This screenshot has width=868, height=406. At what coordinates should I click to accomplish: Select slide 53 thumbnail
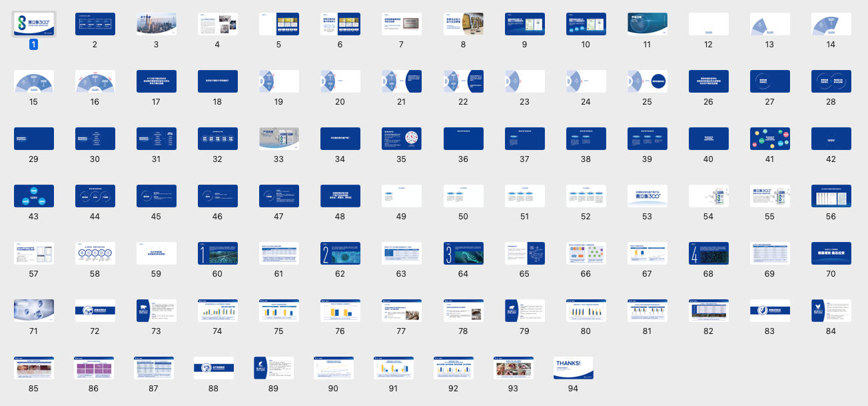coord(647,196)
